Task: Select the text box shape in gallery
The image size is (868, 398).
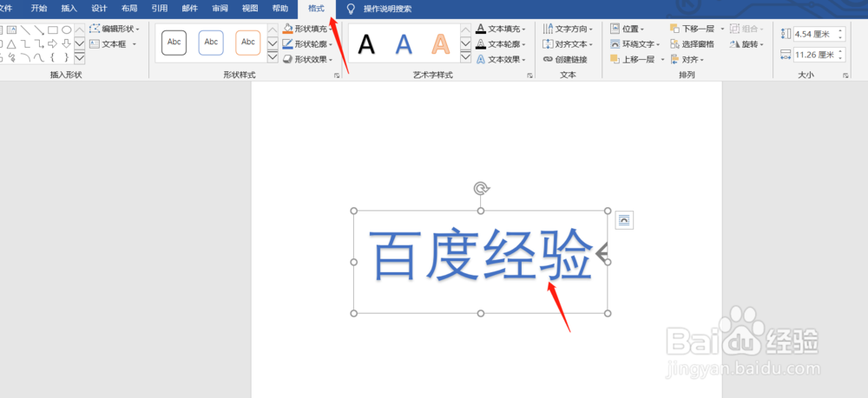Action: (11, 29)
